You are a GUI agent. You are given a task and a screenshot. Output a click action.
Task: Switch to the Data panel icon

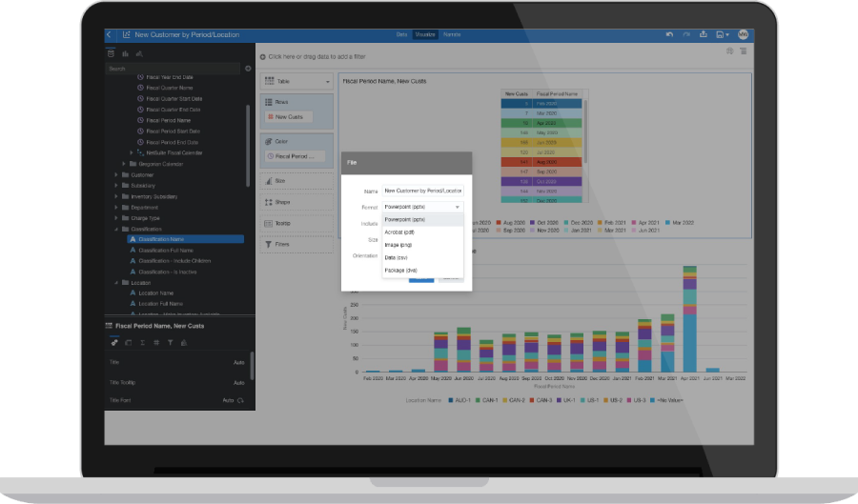112,53
